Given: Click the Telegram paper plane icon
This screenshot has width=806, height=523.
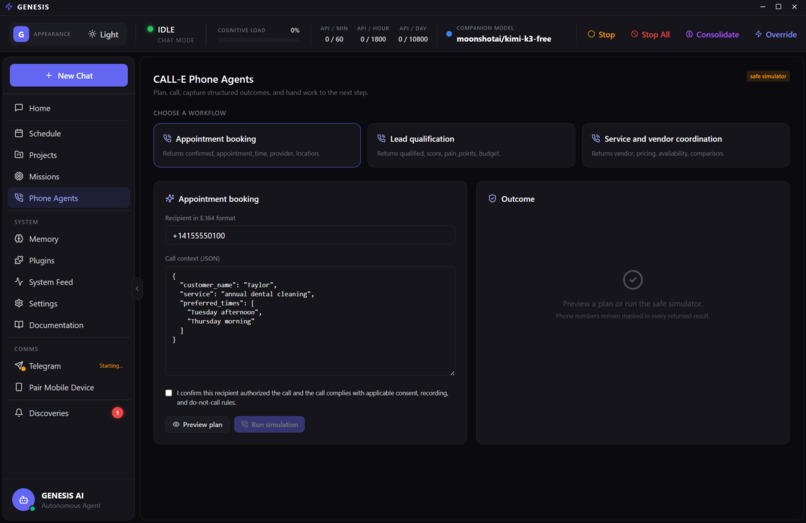Looking at the screenshot, I should click(19, 366).
